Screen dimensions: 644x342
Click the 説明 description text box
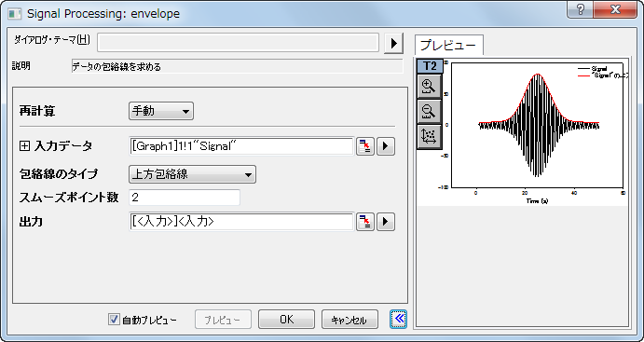click(x=237, y=66)
